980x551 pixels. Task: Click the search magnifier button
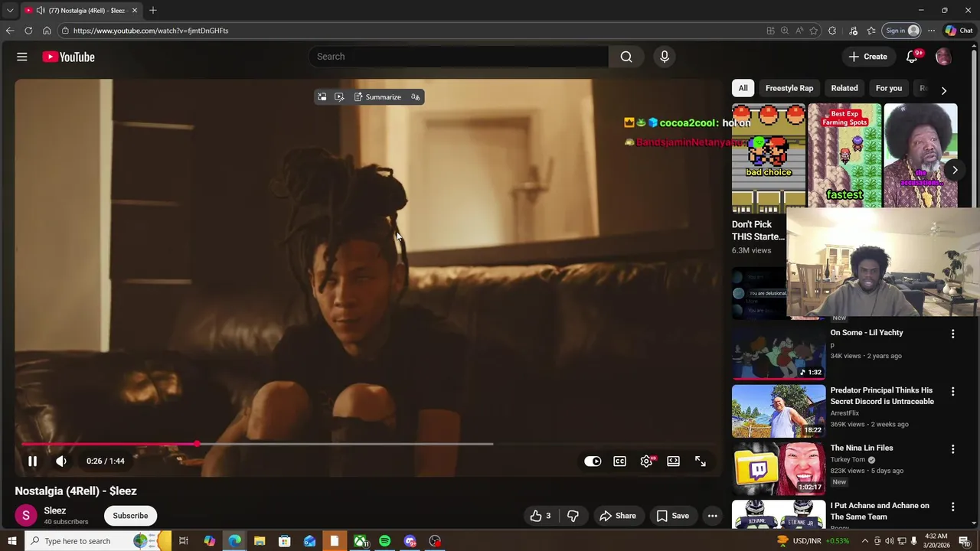tap(626, 57)
